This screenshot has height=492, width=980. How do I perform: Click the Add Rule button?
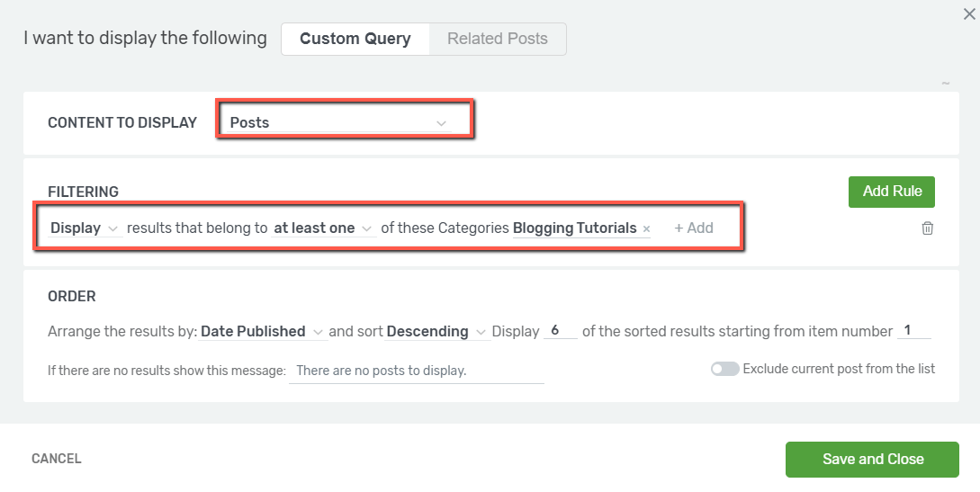tap(892, 192)
